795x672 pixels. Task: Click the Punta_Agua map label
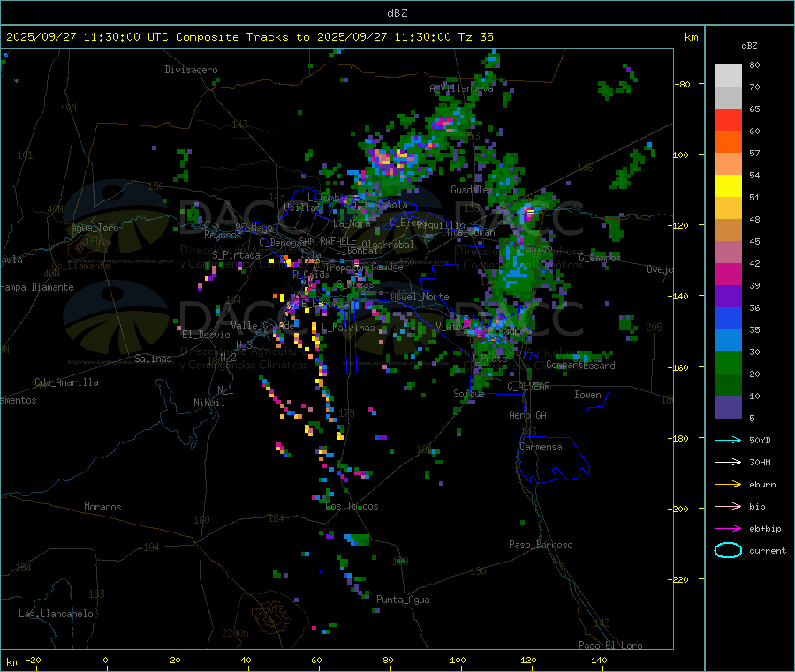pyautogui.click(x=403, y=600)
